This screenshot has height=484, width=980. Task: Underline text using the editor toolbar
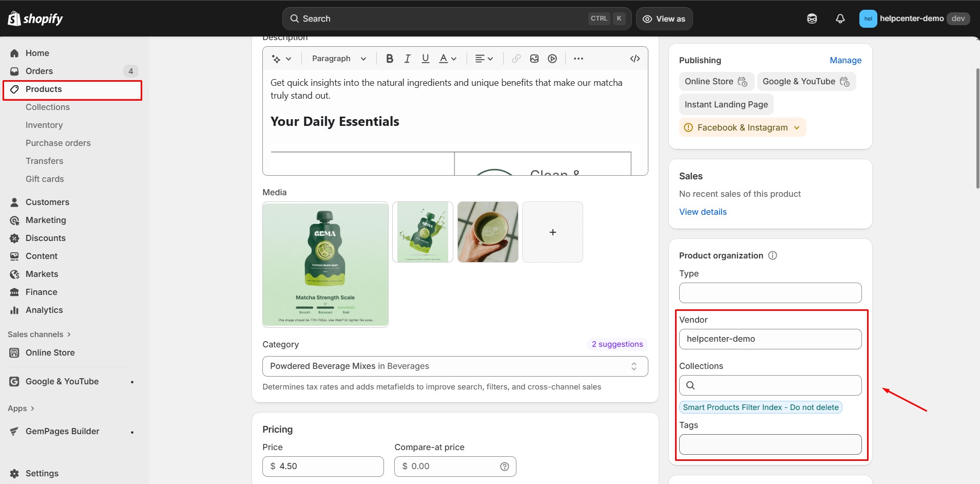point(425,59)
